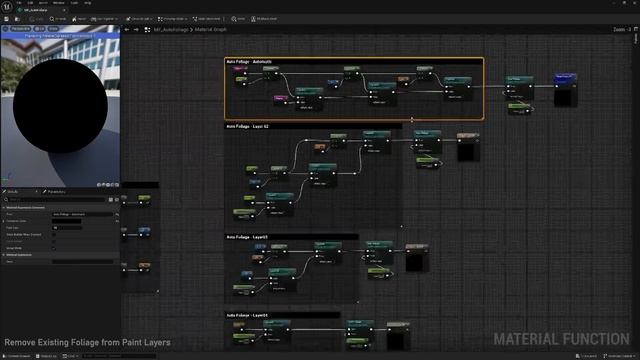Open the Edit menu
Screen dimensions: 640x360
click(30, 3)
